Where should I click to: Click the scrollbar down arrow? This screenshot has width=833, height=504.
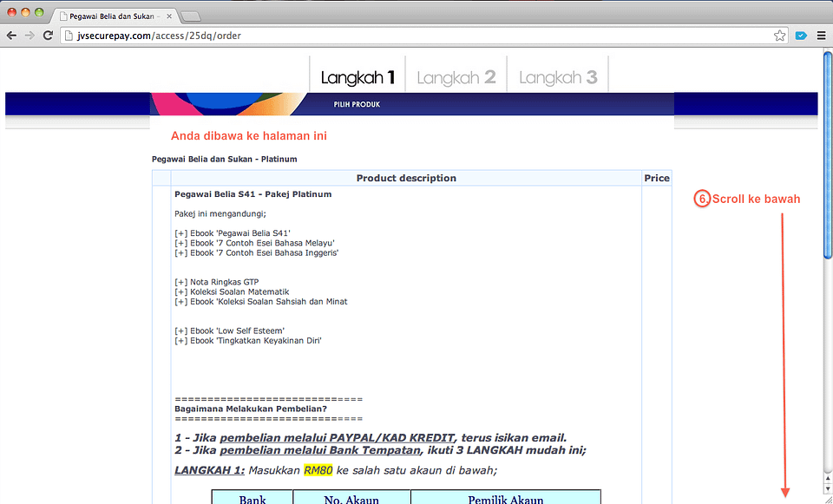point(827,488)
